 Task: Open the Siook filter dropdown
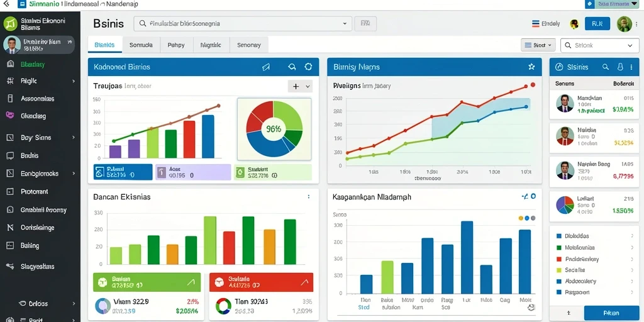[x=538, y=45]
